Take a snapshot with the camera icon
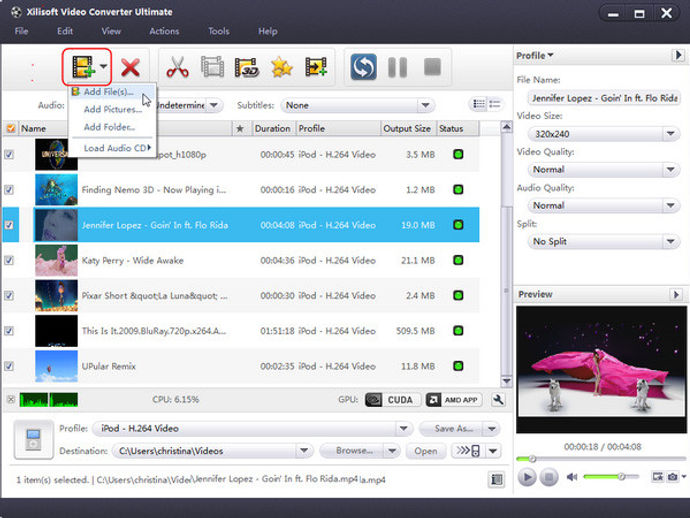This screenshot has width=690, height=518. pyautogui.click(x=672, y=477)
